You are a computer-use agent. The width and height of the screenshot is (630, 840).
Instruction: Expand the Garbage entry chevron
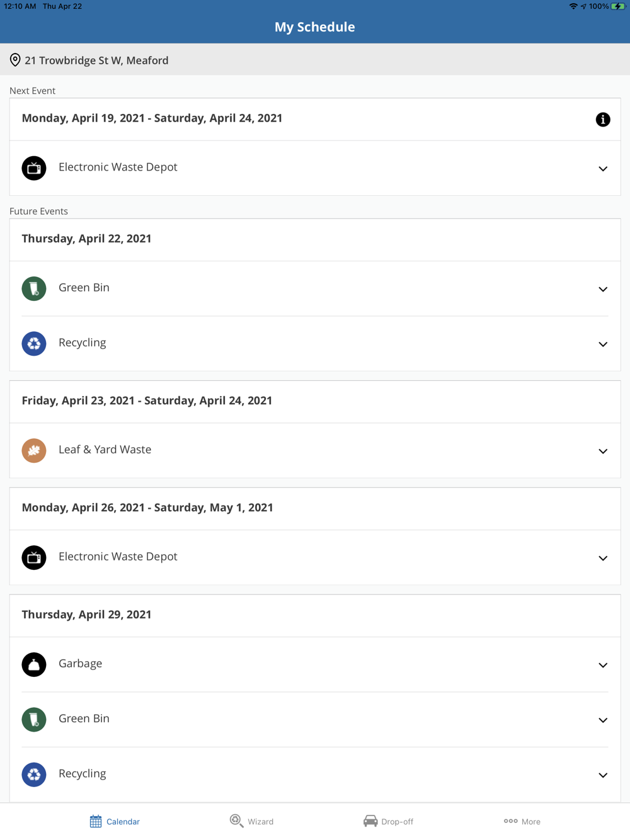(603, 665)
